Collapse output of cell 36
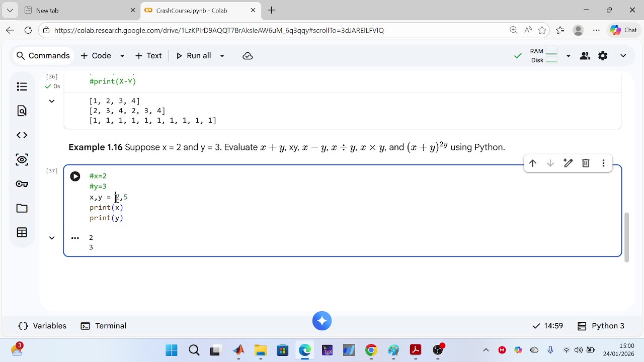 (52, 101)
